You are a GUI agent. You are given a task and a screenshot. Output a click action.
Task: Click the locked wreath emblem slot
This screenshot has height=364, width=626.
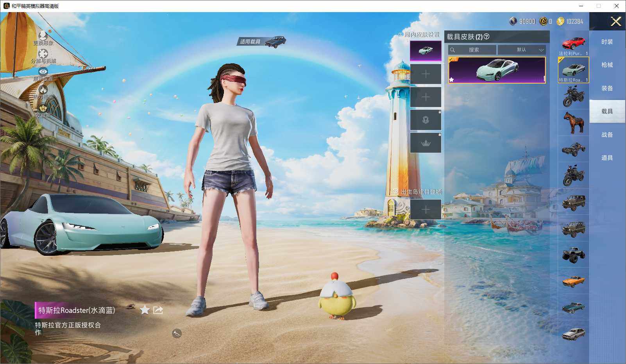tap(426, 120)
